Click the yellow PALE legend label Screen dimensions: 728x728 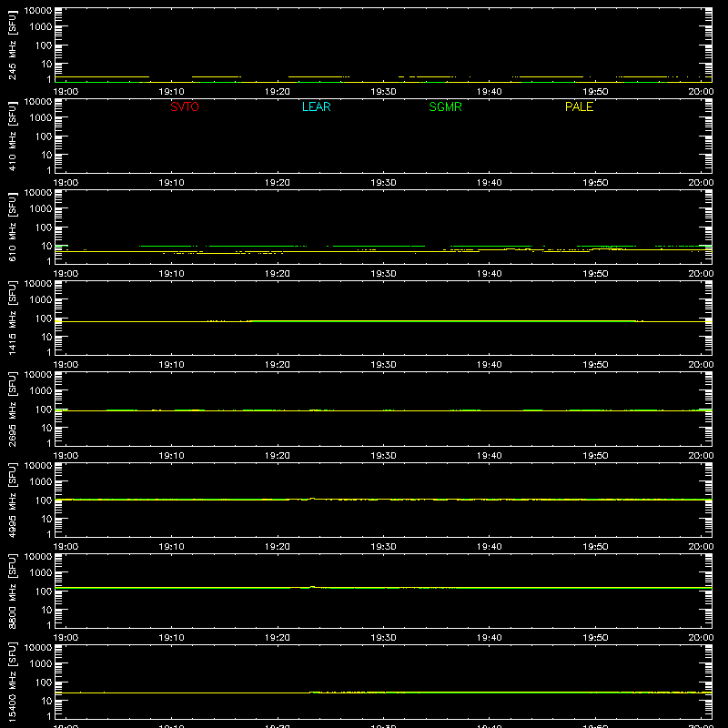pyautogui.click(x=579, y=106)
